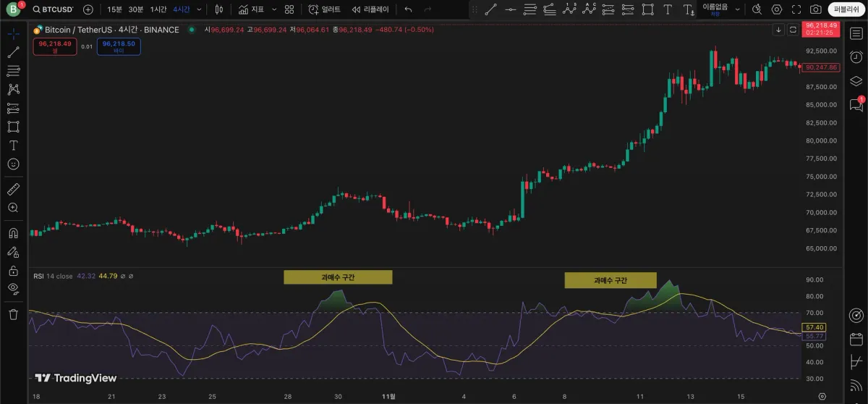Select the trend line tool in the favorites toolbar
The width and height of the screenshot is (868, 404).
491,10
